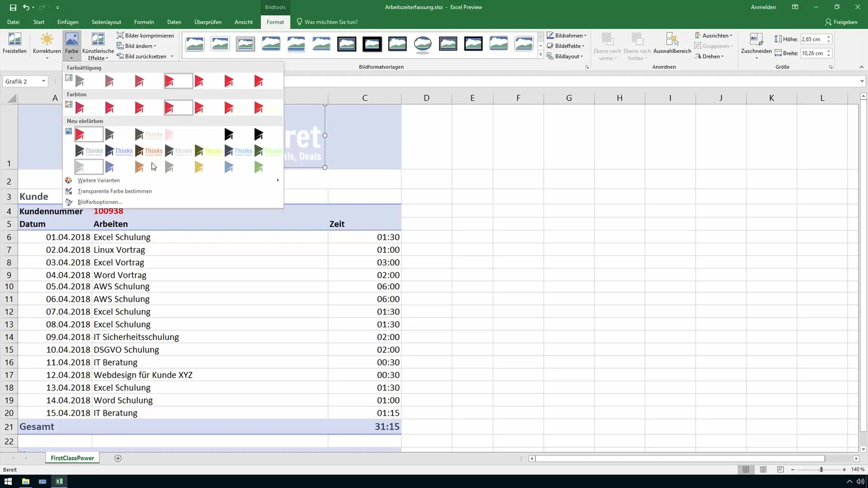
Task: Switch to the Start ribbon tab
Action: (39, 22)
